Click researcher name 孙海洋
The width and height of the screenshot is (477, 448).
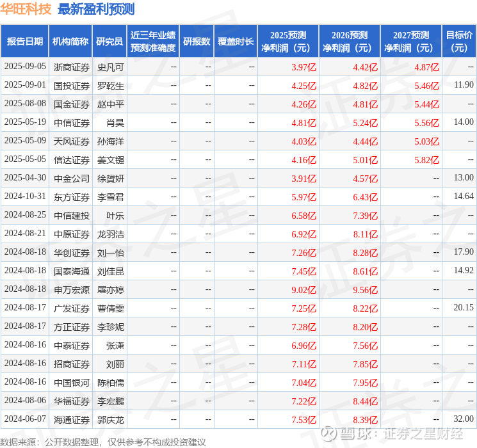[110, 141]
